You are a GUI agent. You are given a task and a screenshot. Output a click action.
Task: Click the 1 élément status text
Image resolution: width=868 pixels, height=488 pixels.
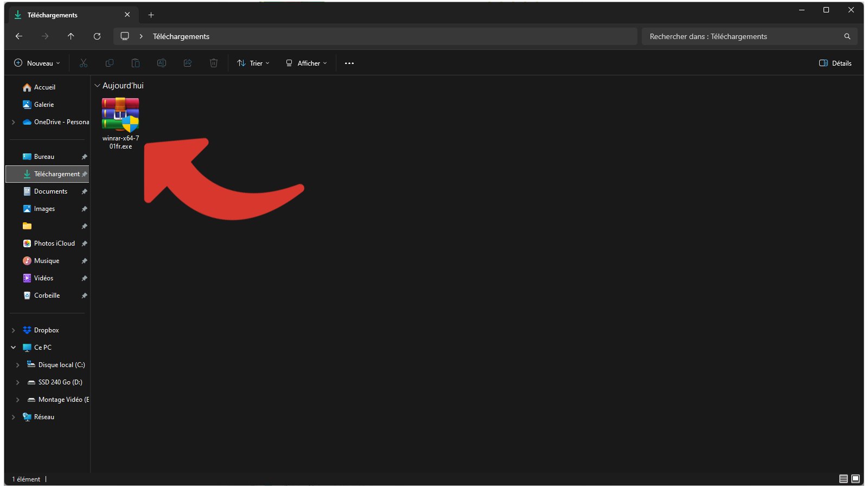(26, 479)
